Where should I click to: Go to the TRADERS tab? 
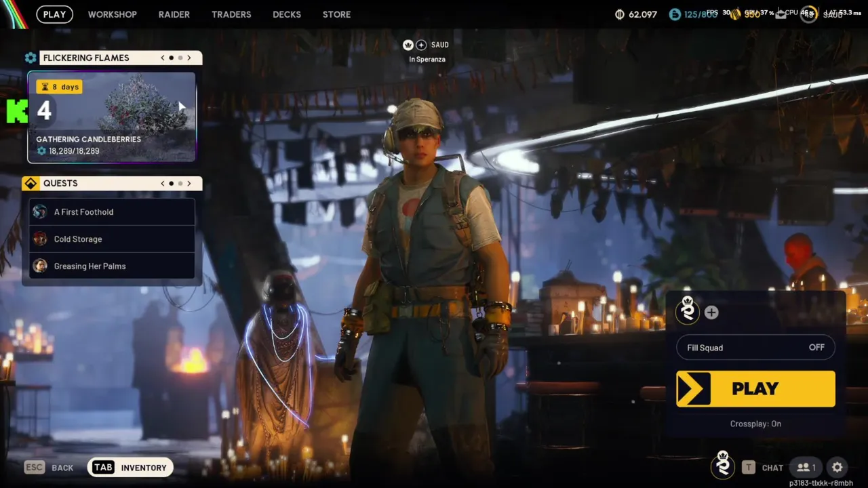[231, 14]
